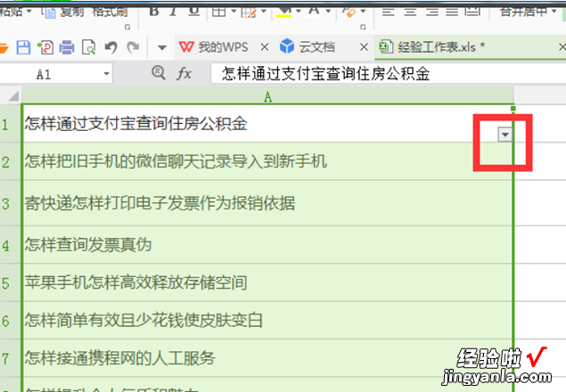Redo the last undone action
Image resolution: width=566 pixels, height=392 pixels.
(x=133, y=47)
